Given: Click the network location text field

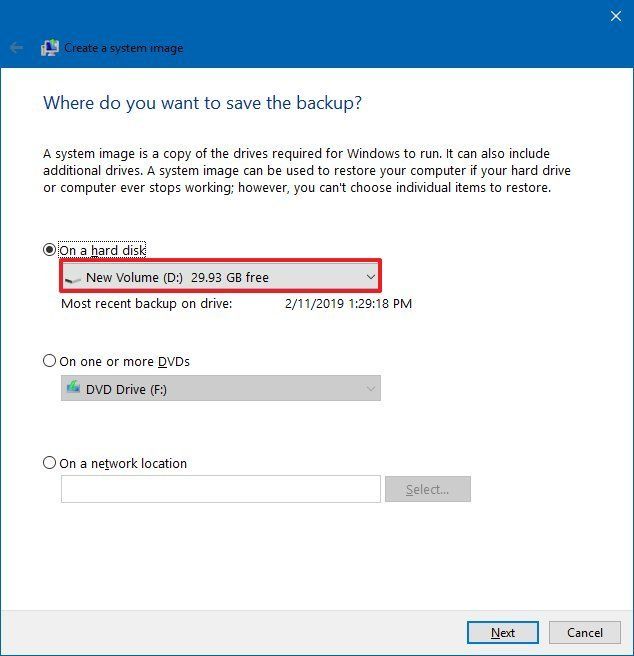Looking at the screenshot, I should [220, 489].
